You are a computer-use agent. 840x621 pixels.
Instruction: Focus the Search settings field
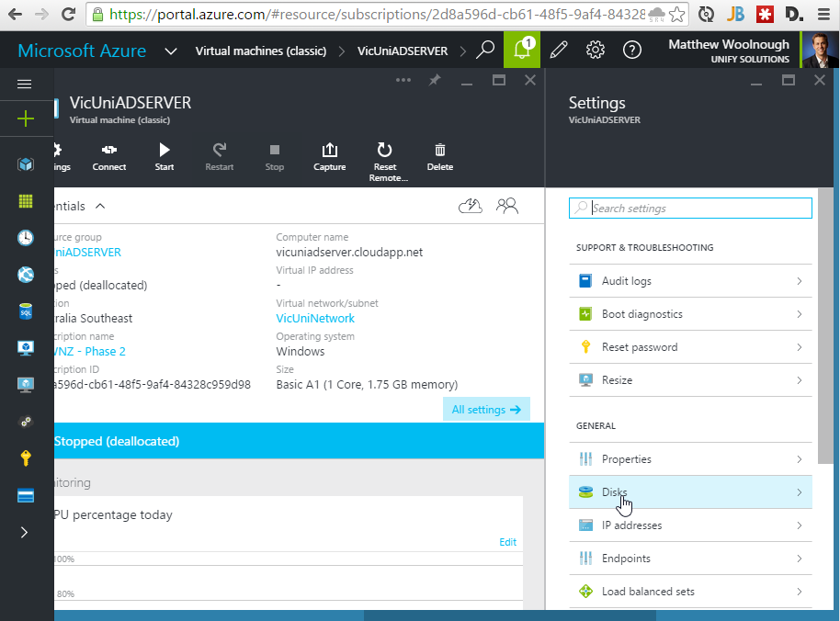click(690, 209)
